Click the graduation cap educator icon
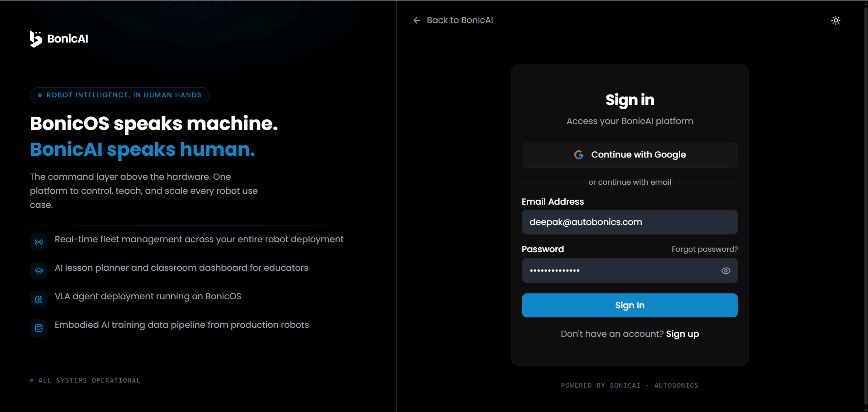Image resolution: width=868 pixels, height=412 pixels. (x=39, y=271)
